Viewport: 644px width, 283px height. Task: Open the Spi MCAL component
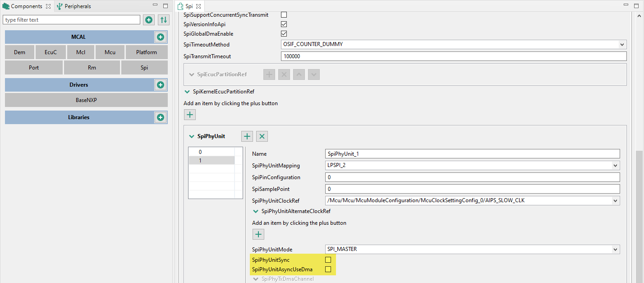pos(144,68)
